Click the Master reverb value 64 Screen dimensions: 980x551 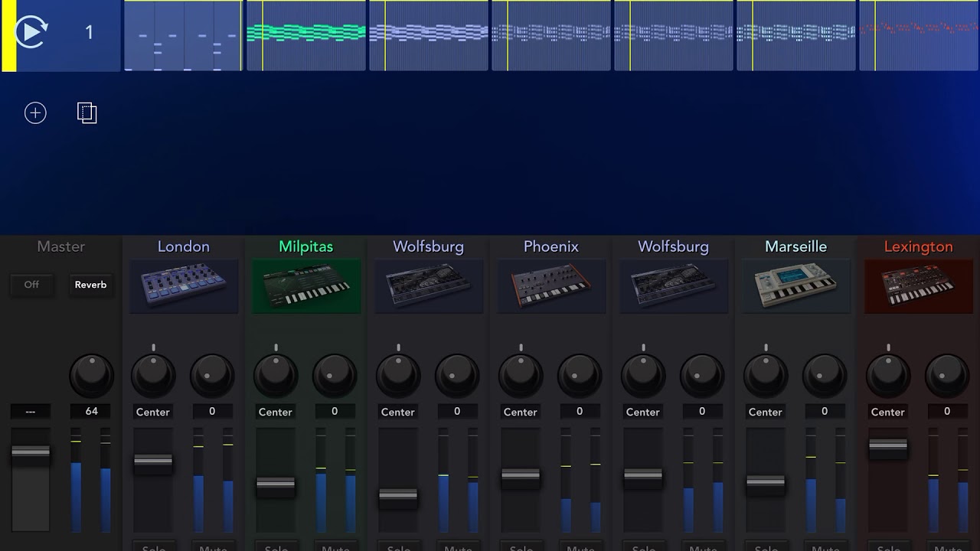pos(92,411)
